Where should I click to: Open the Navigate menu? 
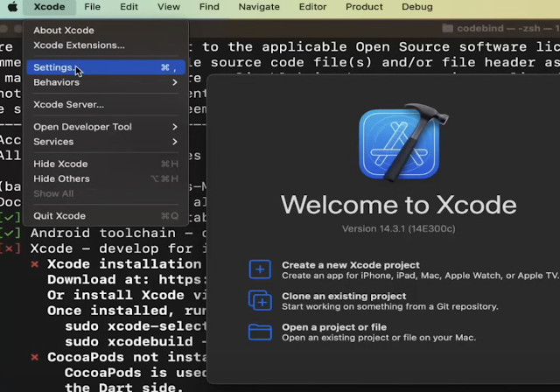259,7
